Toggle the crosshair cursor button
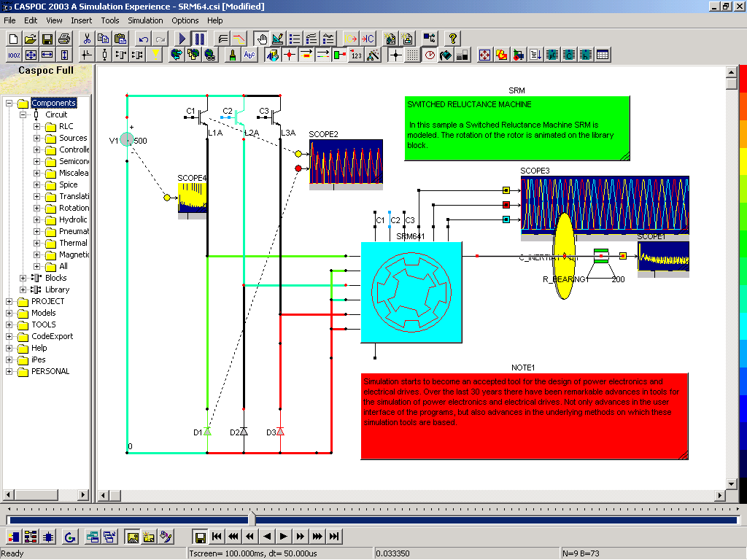This screenshot has width=747, height=560. pyautogui.click(x=396, y=55)
